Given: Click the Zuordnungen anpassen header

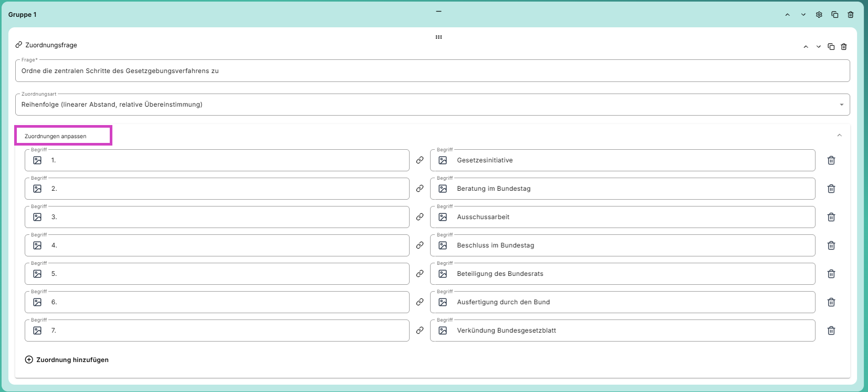Looking at the screenshot, I should 55,136.
